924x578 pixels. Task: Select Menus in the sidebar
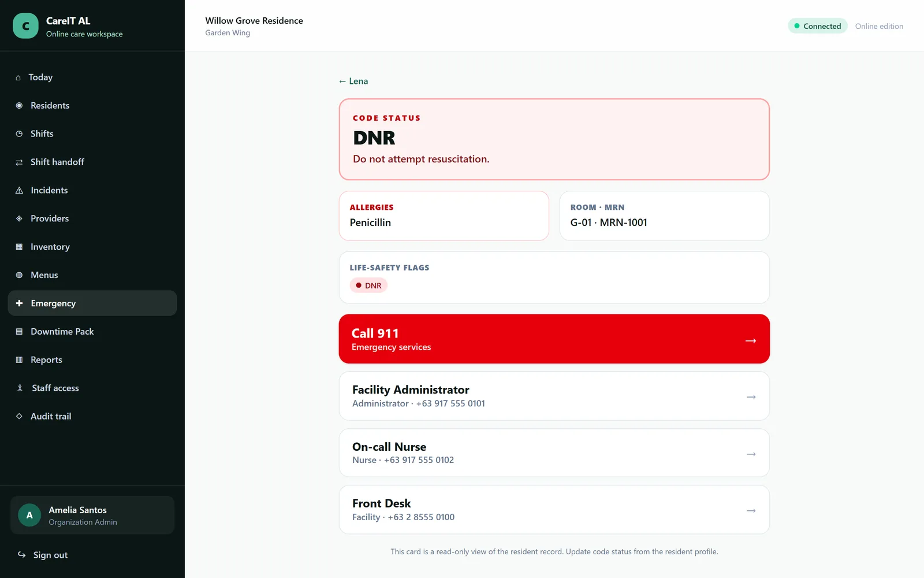point(92,275)
